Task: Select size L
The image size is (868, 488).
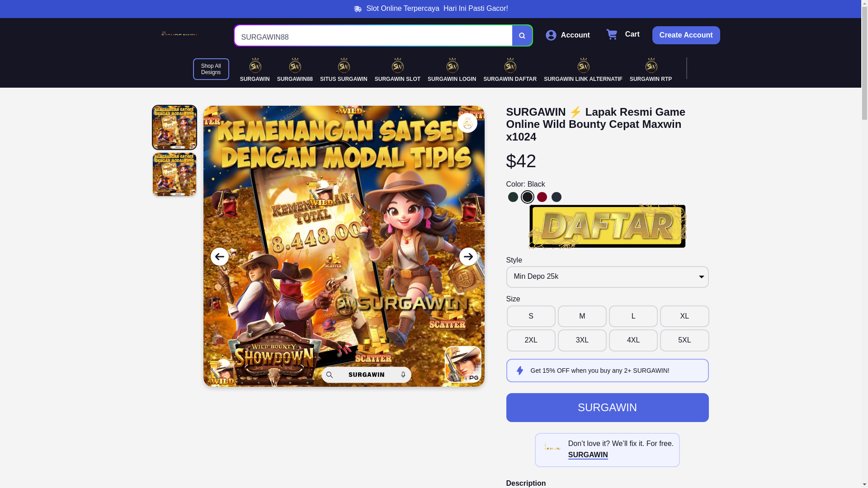Action: click(633, 316)
